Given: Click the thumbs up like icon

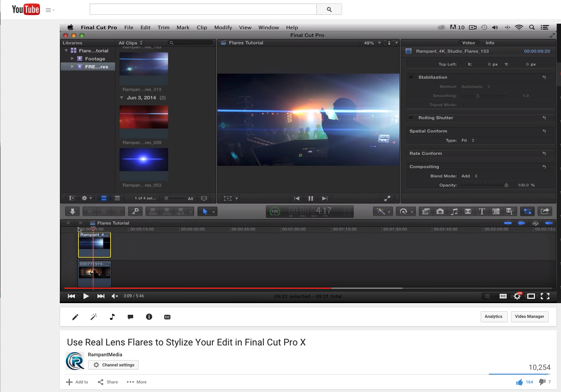Looking at the screenshot, I should (519, 382).
